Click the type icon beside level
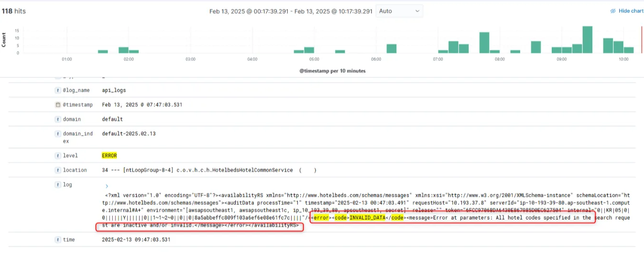 pyautogui.click(x=58, y=155)
